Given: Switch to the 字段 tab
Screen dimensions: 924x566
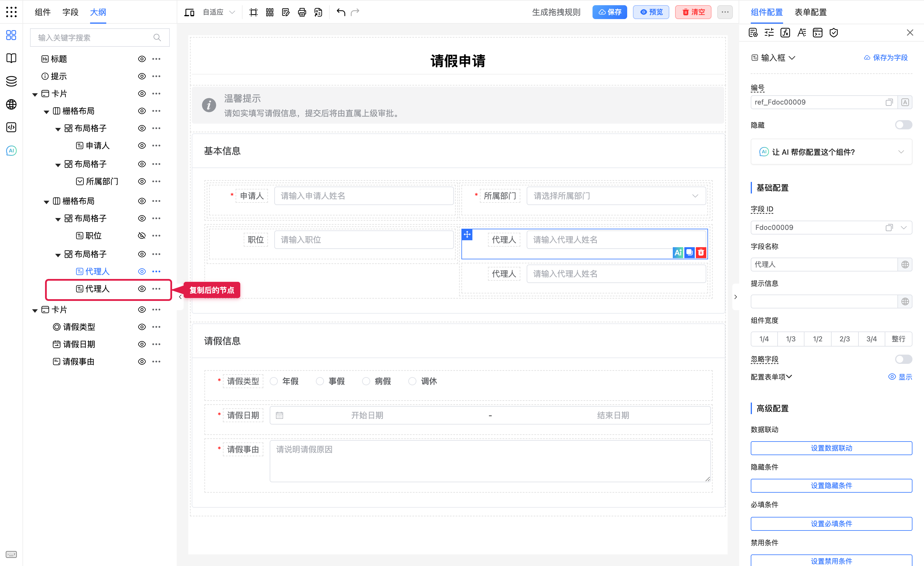Looking at the screenshot, I should (x=70, y=12).
